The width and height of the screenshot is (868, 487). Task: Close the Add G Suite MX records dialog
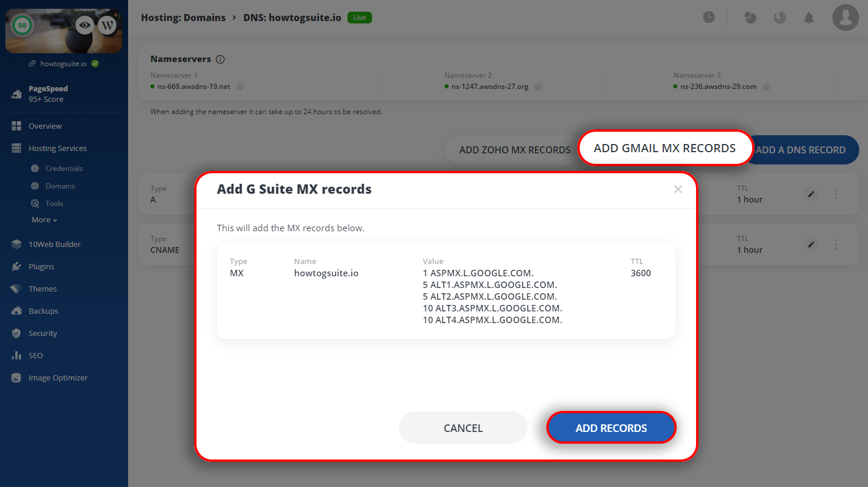(x=678, y=189)
